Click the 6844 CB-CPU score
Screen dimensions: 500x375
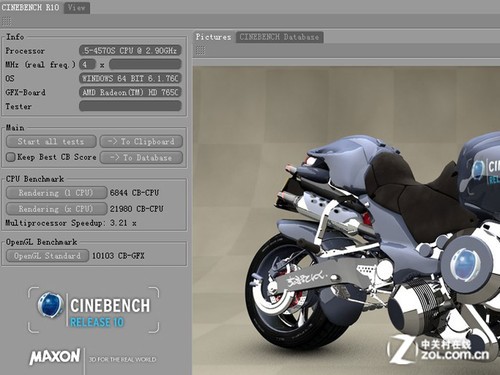(134, 193)
